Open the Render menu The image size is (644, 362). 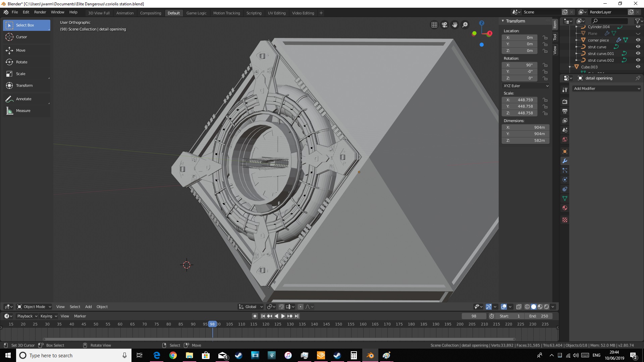(x=40, y=12)
